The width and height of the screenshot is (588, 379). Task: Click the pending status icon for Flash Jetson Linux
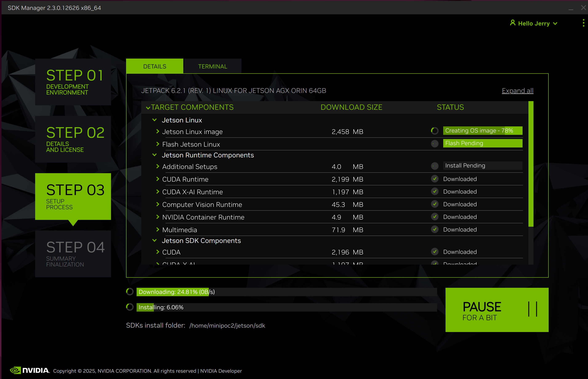click(435, 143)
